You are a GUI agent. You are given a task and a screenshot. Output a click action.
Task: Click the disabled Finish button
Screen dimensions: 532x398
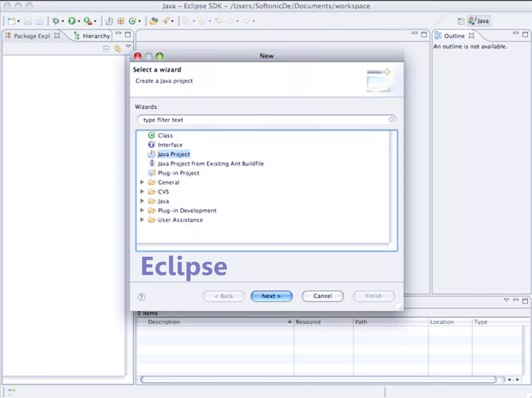click(374, 296)
